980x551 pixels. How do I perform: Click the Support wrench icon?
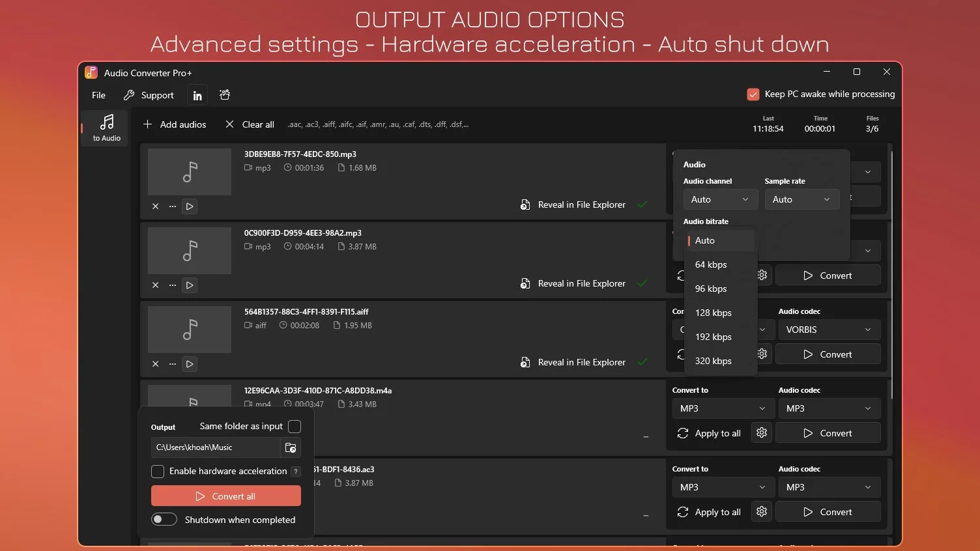pos(129,95)
